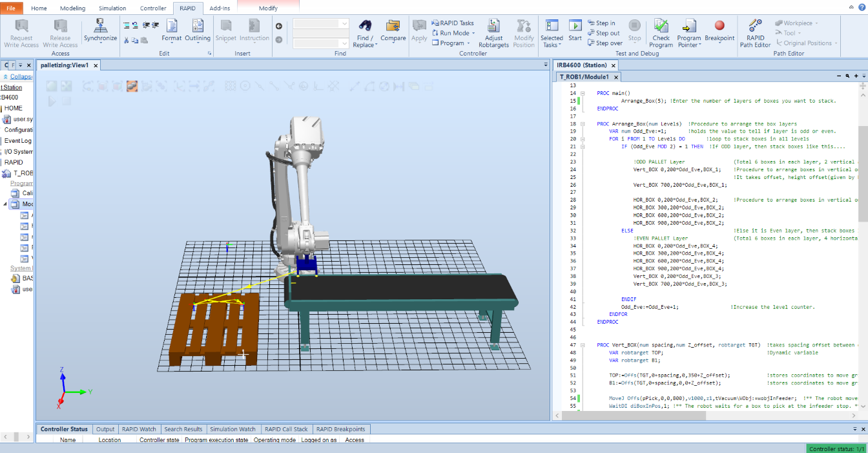The height and width of the screenshot is (453, 868).
Task: Open the RAPID Watch tab
Action: point(139,429)
